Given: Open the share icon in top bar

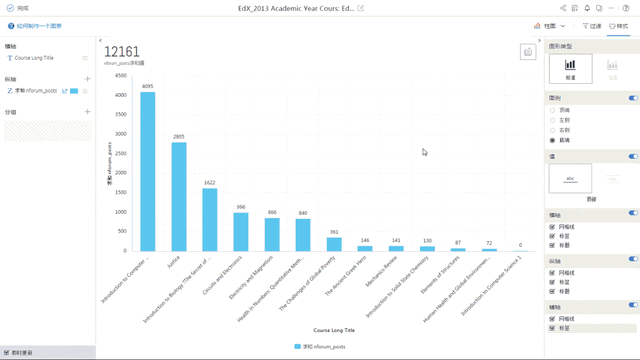Looking at the screenshot, I should tap(563, 8).
